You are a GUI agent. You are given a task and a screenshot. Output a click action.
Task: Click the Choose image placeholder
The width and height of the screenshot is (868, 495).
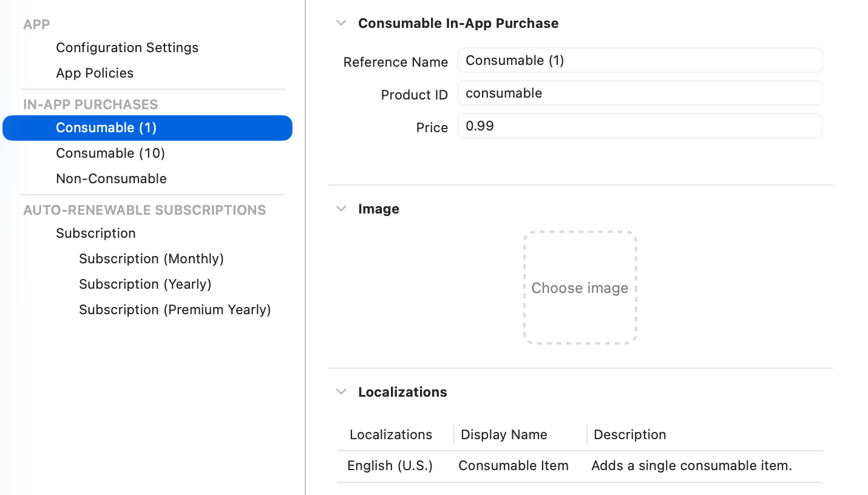580,288
